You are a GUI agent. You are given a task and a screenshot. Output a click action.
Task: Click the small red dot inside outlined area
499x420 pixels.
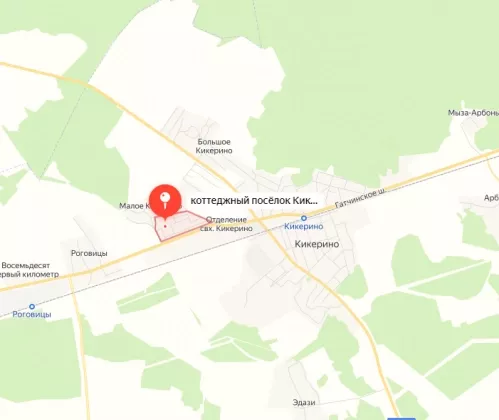pyautogui.click(x=165, y=227)
